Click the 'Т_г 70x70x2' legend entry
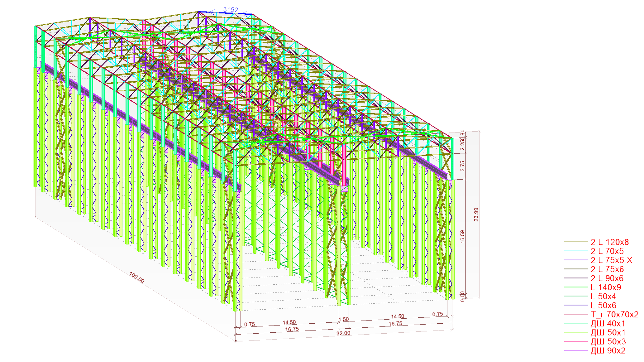 click(x=614, y=314)
